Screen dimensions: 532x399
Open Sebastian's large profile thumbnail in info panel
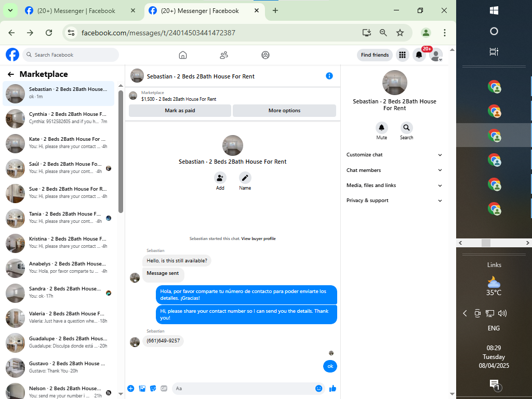click(395, 83)
